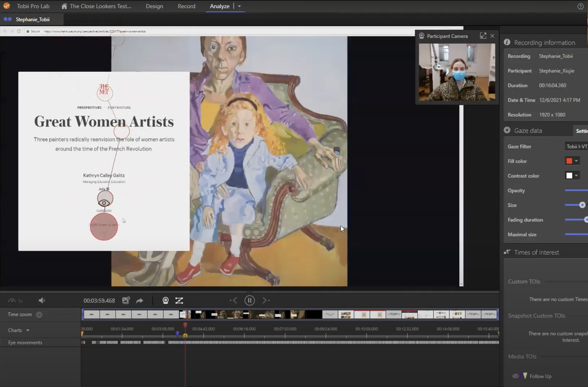The width and height of the screenshot is (588, 387).
Task: Expand the Charts dropdown
Action: tap(19, 330)
